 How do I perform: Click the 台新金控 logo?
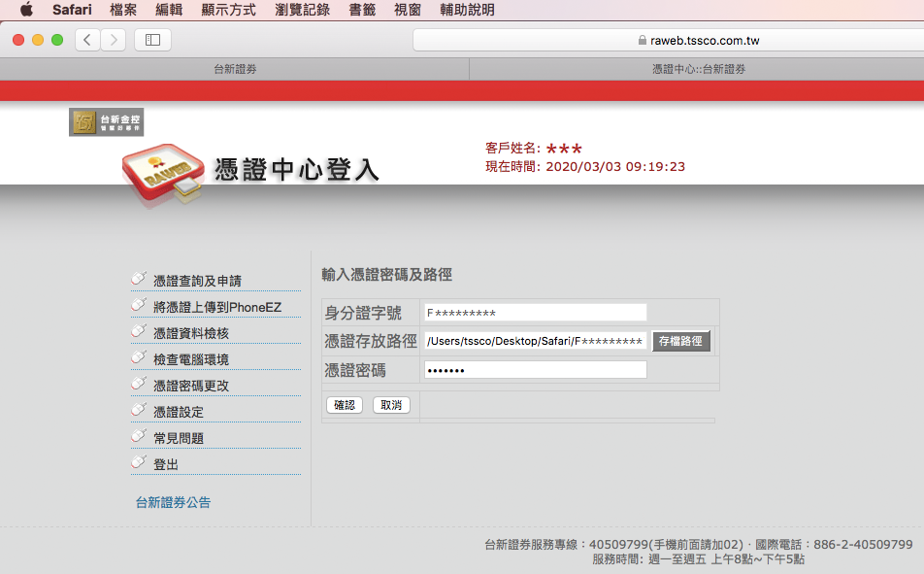coord(106,122)
